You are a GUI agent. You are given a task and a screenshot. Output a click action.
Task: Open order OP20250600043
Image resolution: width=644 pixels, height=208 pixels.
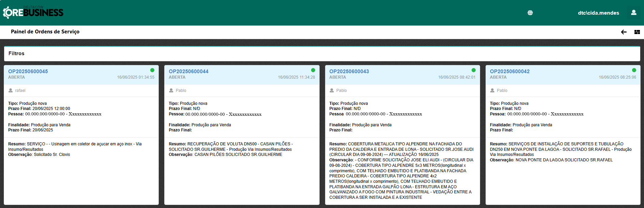coord(349,71)
